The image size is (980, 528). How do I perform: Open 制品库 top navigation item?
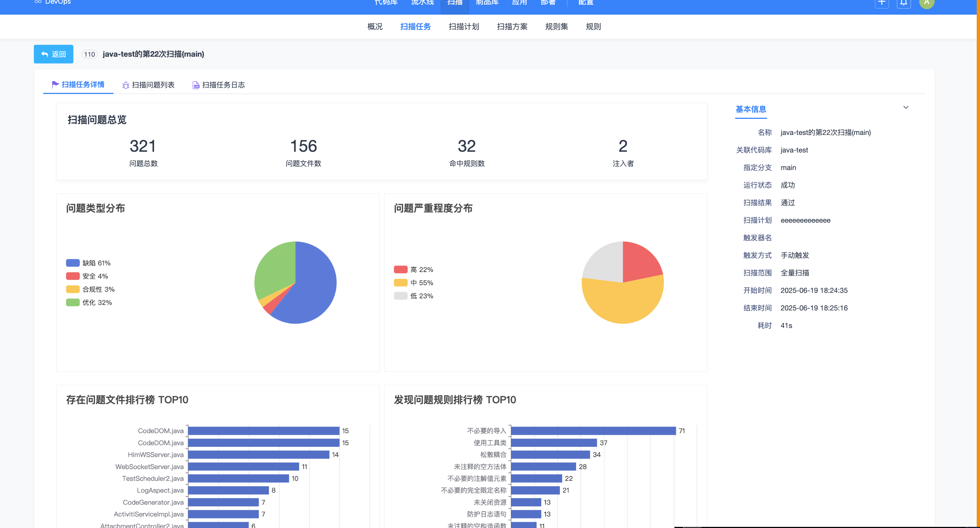click(487, 3)
